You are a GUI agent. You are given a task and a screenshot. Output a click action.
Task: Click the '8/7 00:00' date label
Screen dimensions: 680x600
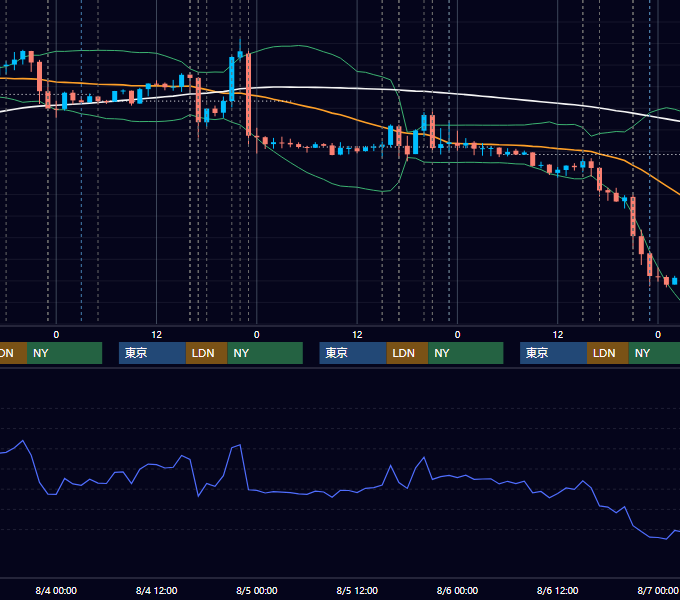658,590
